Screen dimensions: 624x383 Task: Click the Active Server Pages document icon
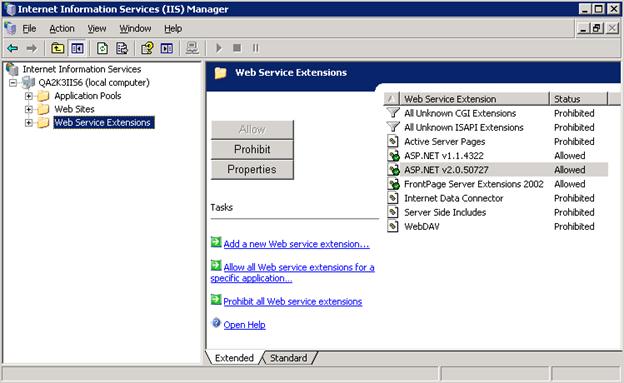tap(393, 141)
